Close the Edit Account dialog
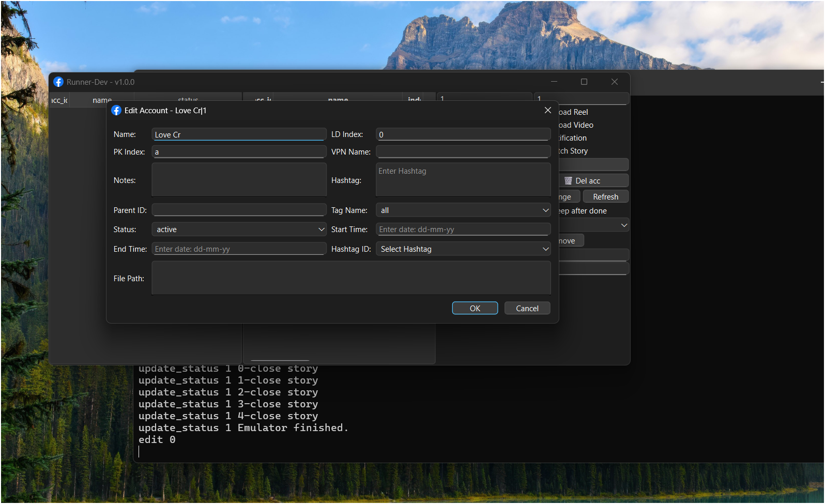 coord(548,111)
